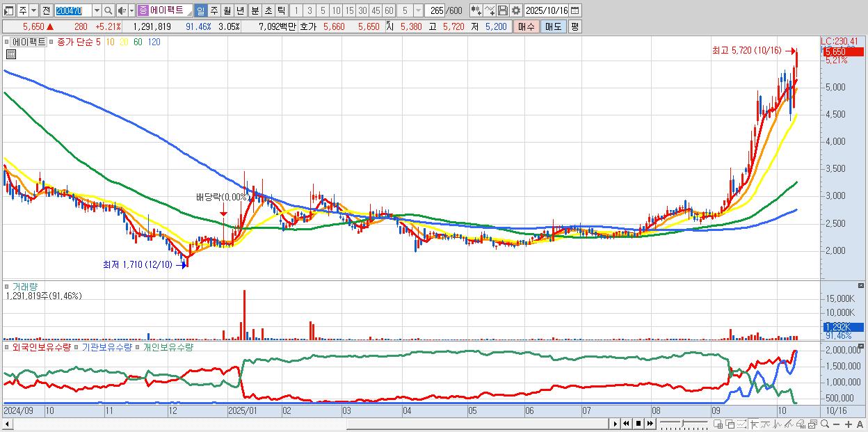Click the add chart pane icon on the bottom toolbar
868x432 pixels.
(718, 424)
